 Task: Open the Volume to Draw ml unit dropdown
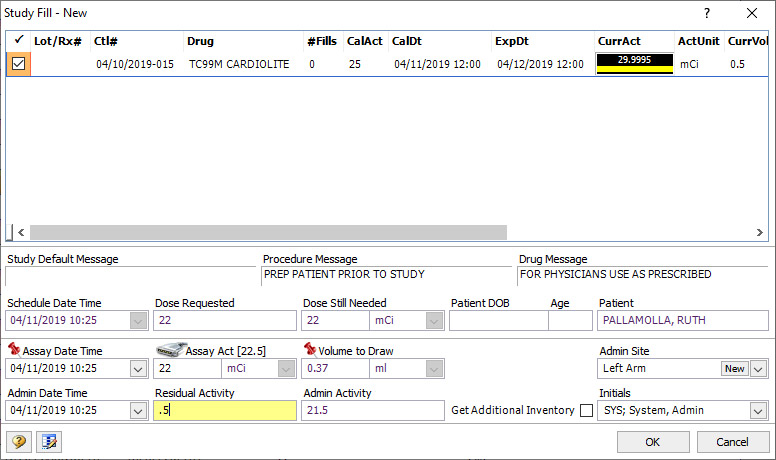point(434,368)
